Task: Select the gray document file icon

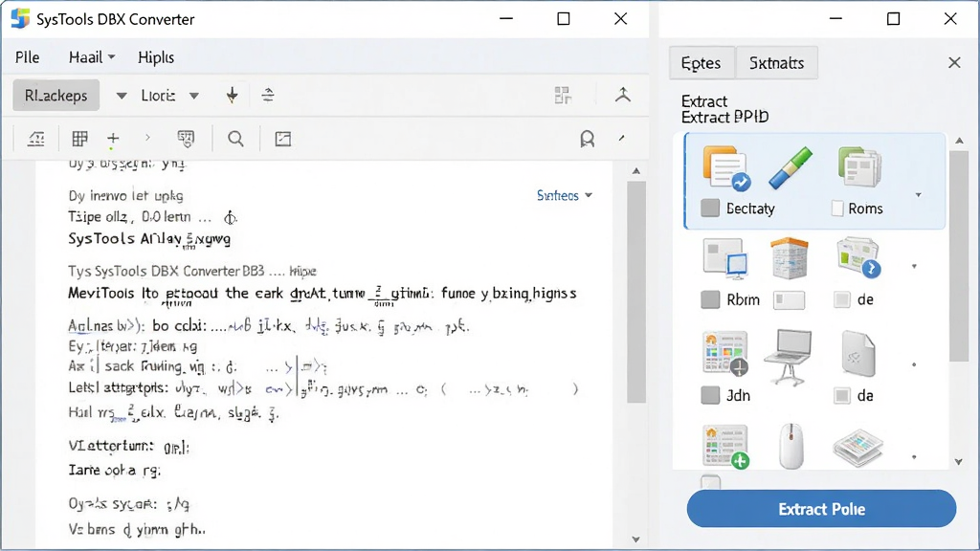Action: click(858, 354)
